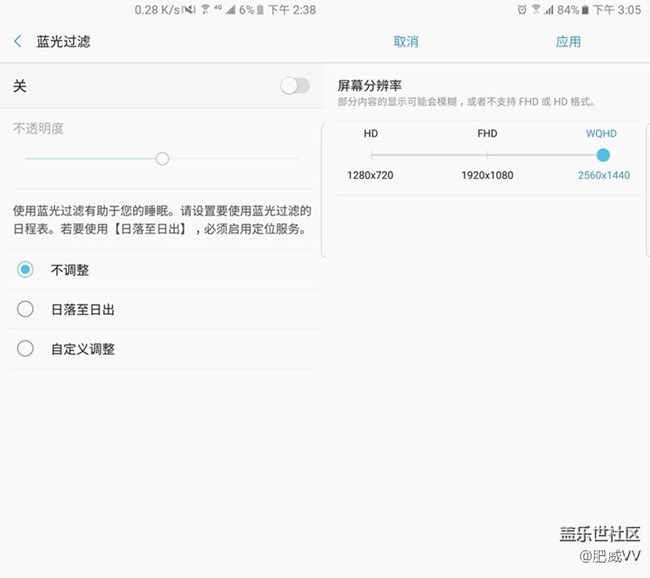Tap the left screen's Wi-Fi icon
The image size is (650, 578).
pos(205,10)
